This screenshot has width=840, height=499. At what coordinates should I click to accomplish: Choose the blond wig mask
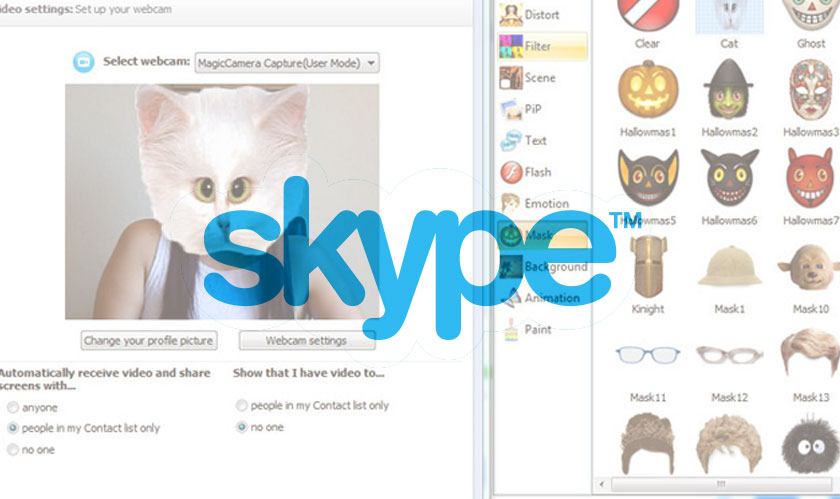729,443
